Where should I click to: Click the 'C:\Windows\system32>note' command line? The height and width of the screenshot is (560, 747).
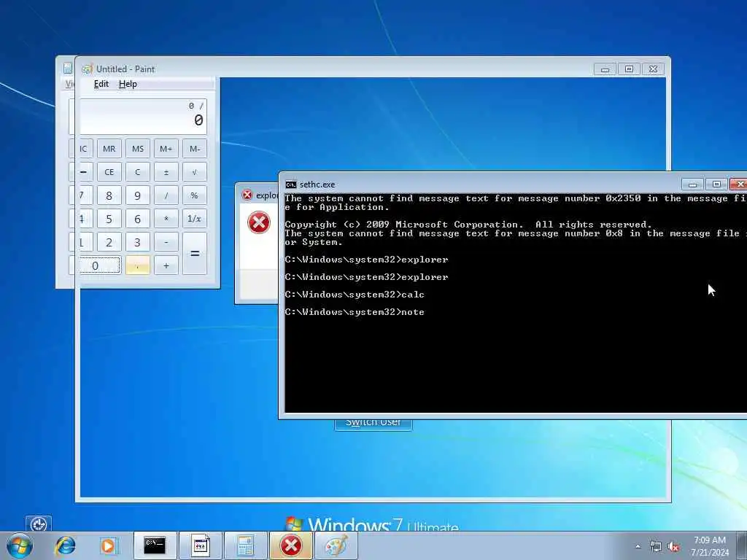[355, 312]
